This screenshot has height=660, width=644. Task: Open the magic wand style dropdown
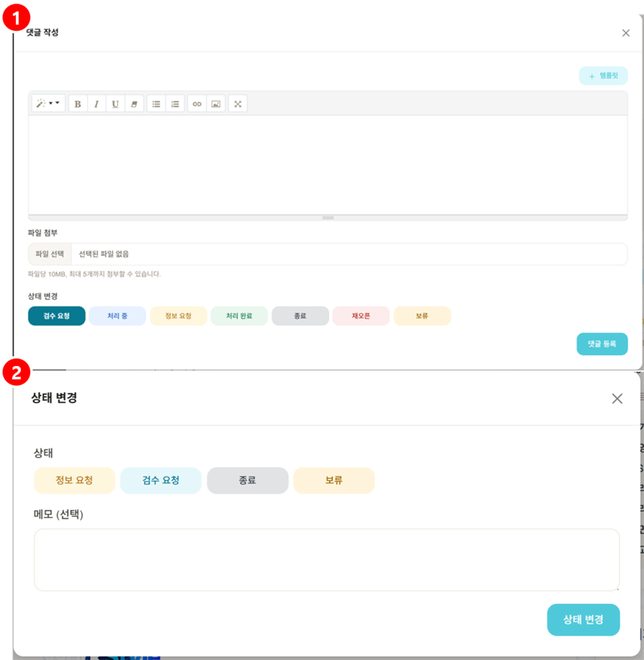tap(49, 103)
